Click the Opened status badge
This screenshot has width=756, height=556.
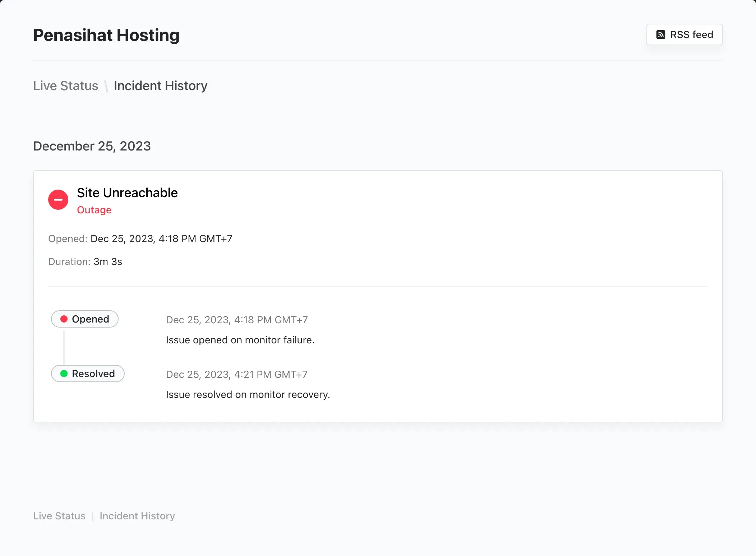tap(85, 319)
